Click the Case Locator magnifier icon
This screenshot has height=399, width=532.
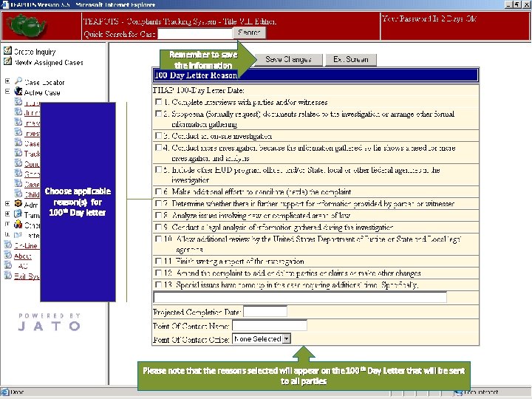click(18, 81)
